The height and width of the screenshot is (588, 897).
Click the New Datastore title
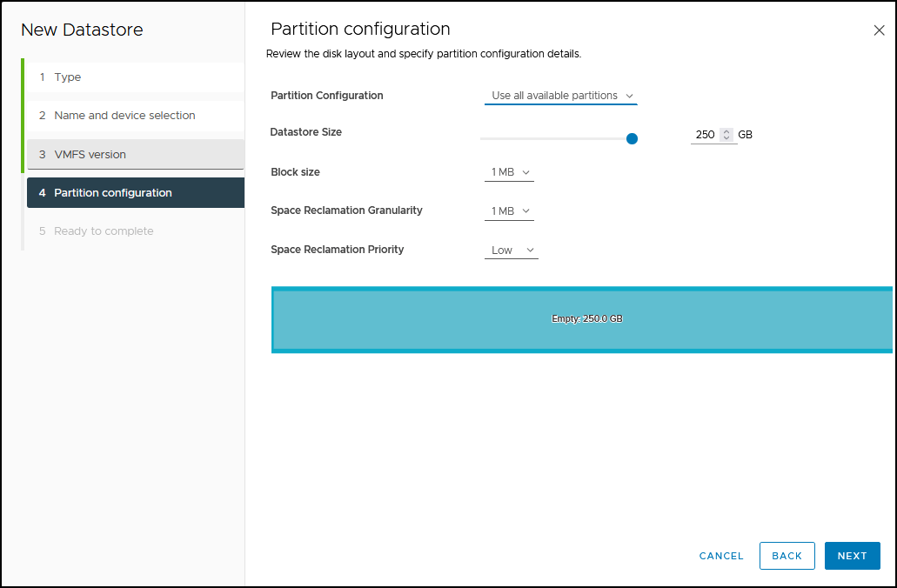(82, 30)
